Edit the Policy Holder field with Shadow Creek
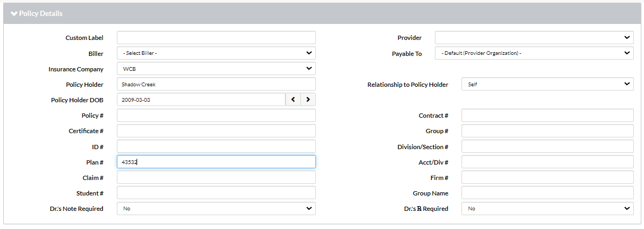 (x=216, y=84)
